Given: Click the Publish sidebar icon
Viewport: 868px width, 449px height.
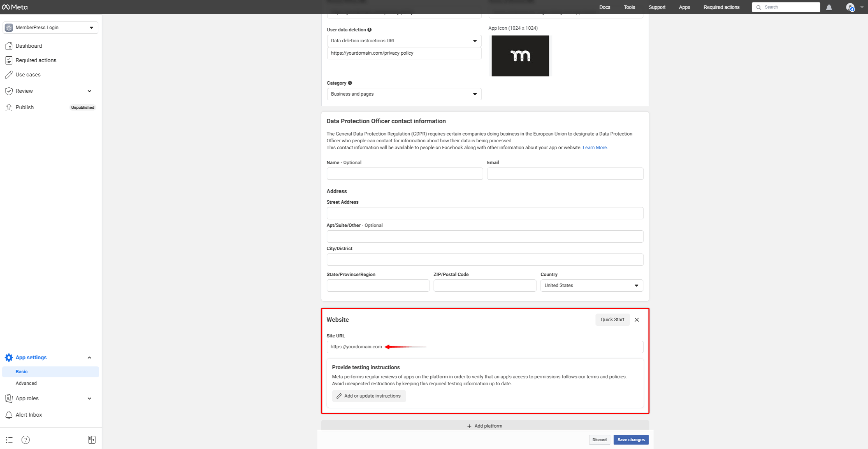Looking at the screenshot, I should click(x=9, y=107).
